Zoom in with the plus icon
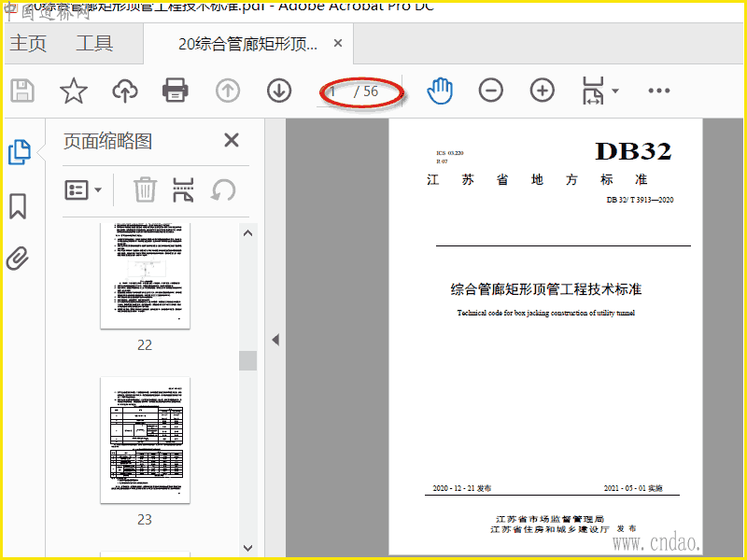This screenshot has width=747, height=560. tap(543, 91)
